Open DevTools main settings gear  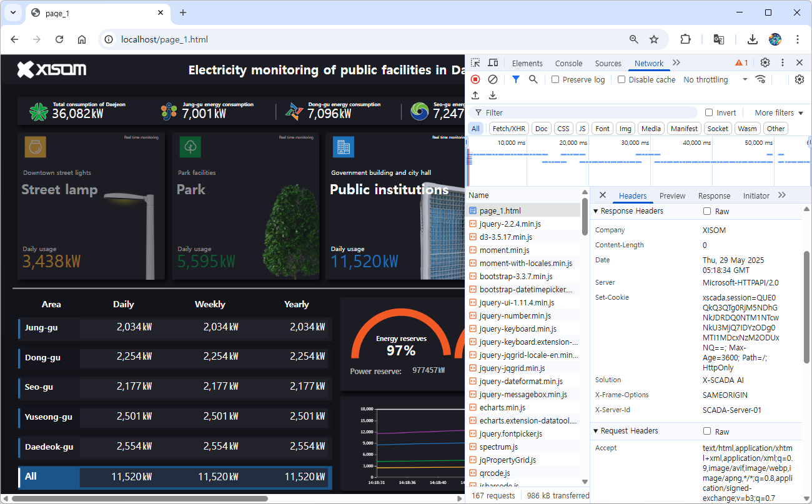pyautogui.click(x=765, y=62)
